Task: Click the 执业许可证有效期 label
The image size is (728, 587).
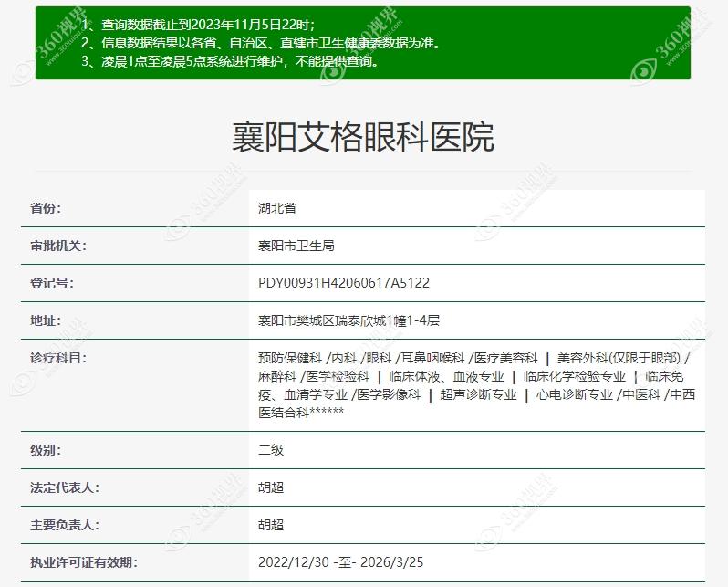Action: pos(84,562)
